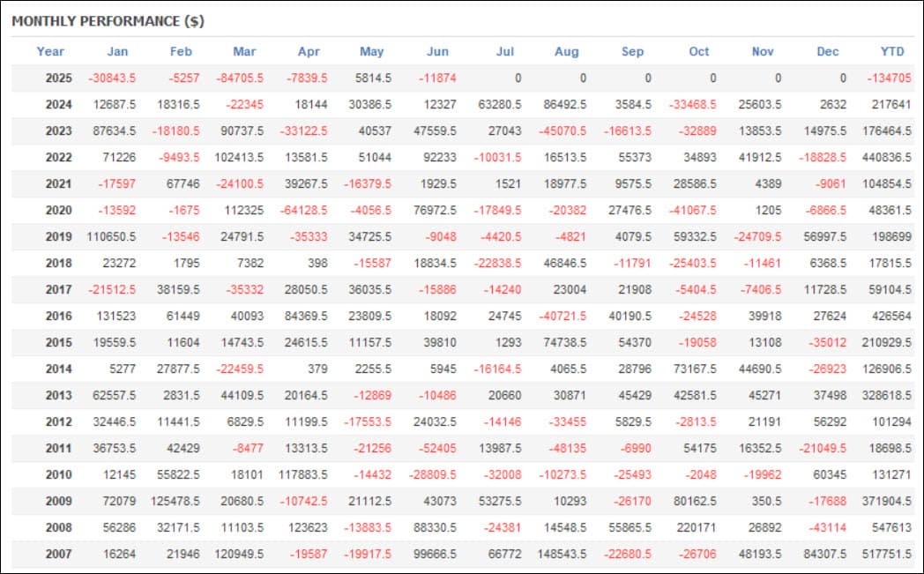This screenshot has width=924, height=574.
Task: Select 2025 YTD value -134705
Action: pyautogui.click(x=890, y=78)
